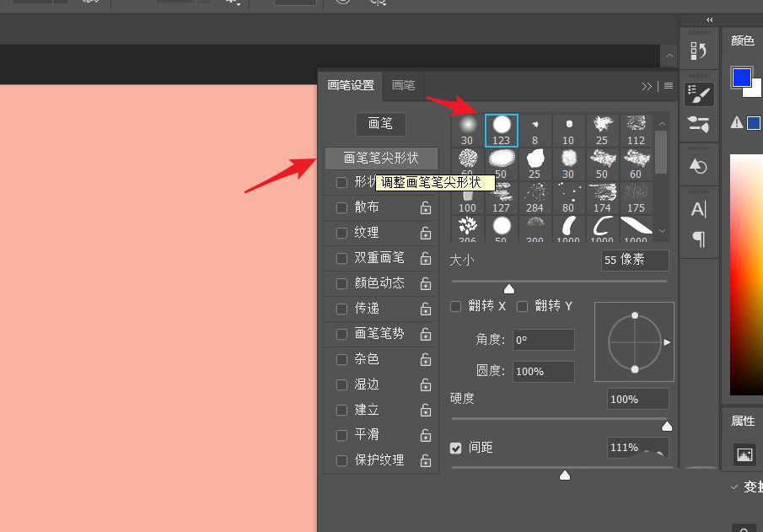Expand the 变换 section chevron
Screen dimensions: 763x532
point(734,486)
